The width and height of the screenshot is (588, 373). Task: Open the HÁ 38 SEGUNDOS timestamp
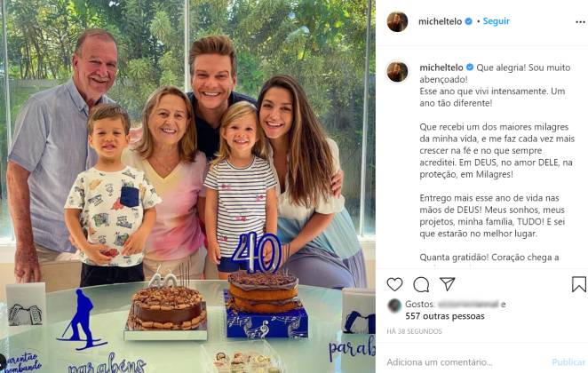tap(414, 331)
